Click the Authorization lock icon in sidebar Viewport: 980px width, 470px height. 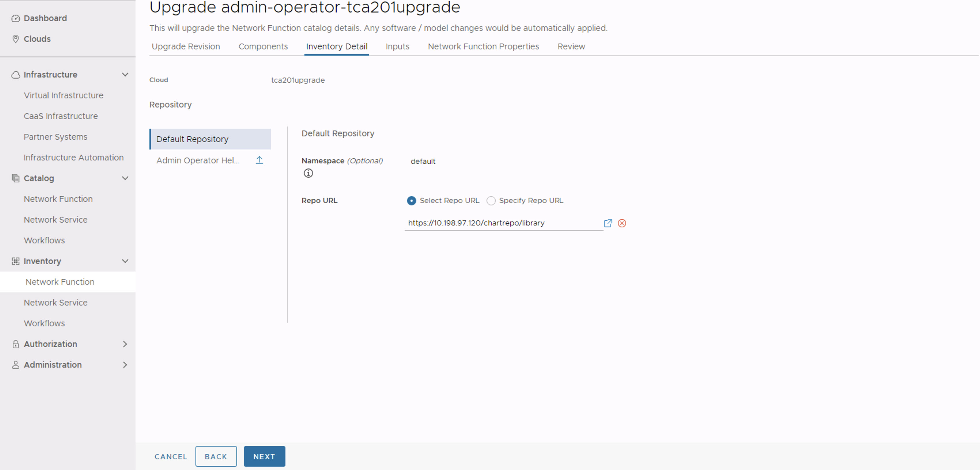coord(15,344)
